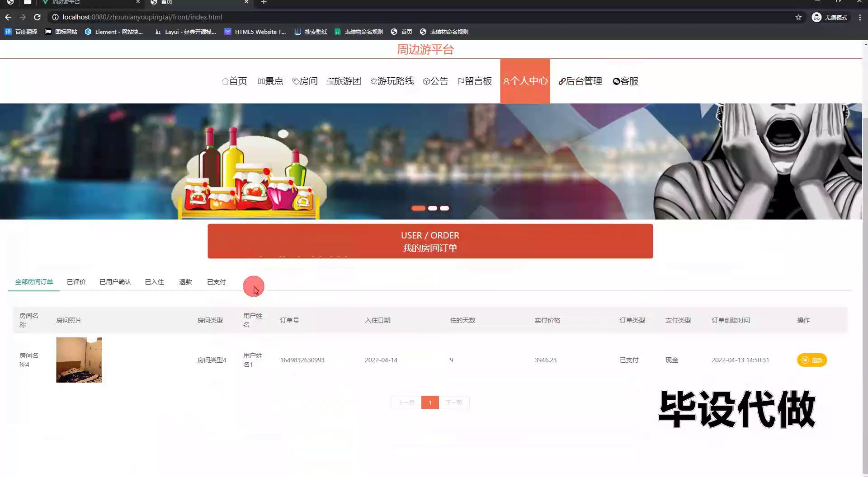Select the 已支付 order tab
The image size is (868, 477).
(216, 282)
